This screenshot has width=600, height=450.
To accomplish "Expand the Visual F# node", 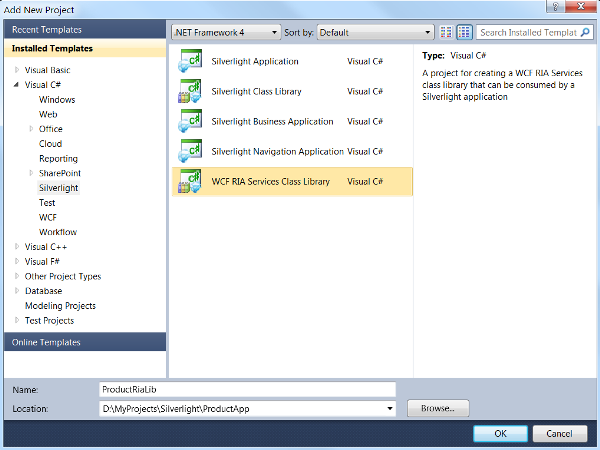I will (16, 261).
